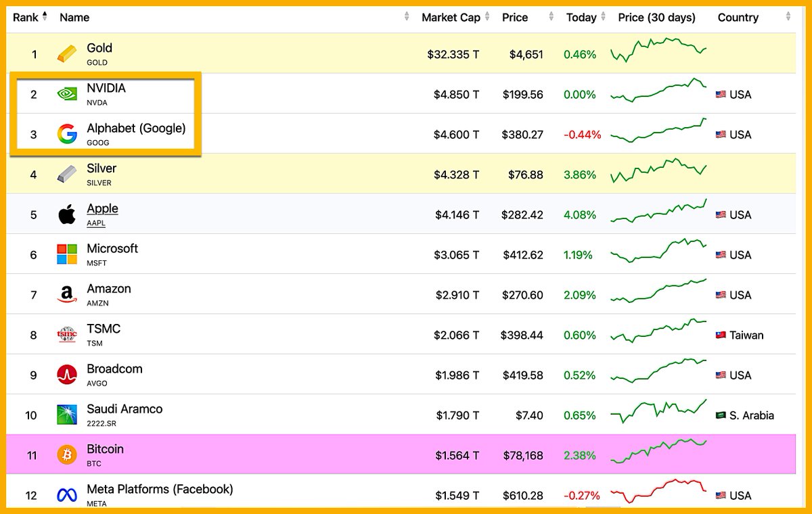Click the Saudi Arabia flag icon

[x=721, y=415]
